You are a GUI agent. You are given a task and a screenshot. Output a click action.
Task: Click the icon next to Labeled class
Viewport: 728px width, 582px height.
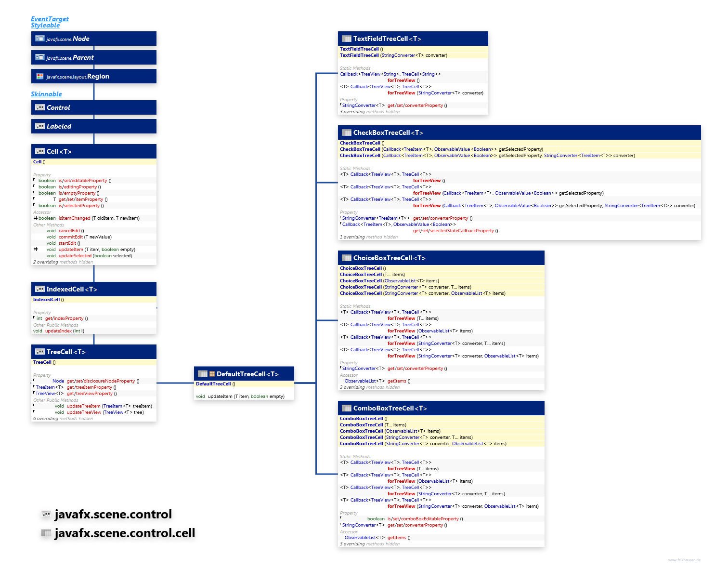point(40,126)
